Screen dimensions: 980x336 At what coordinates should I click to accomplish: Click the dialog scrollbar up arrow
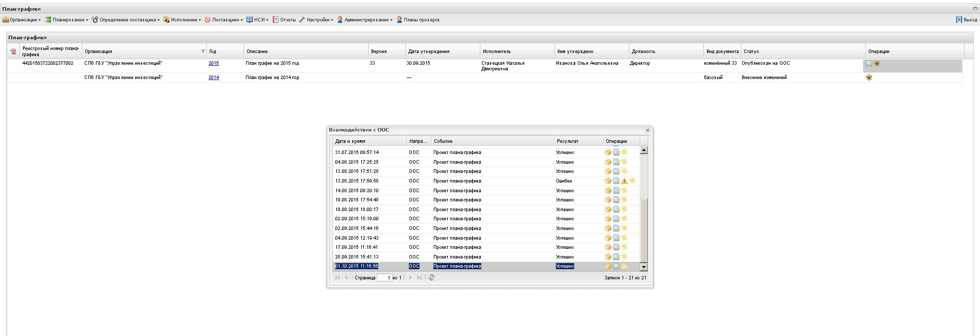click(644, 150)
